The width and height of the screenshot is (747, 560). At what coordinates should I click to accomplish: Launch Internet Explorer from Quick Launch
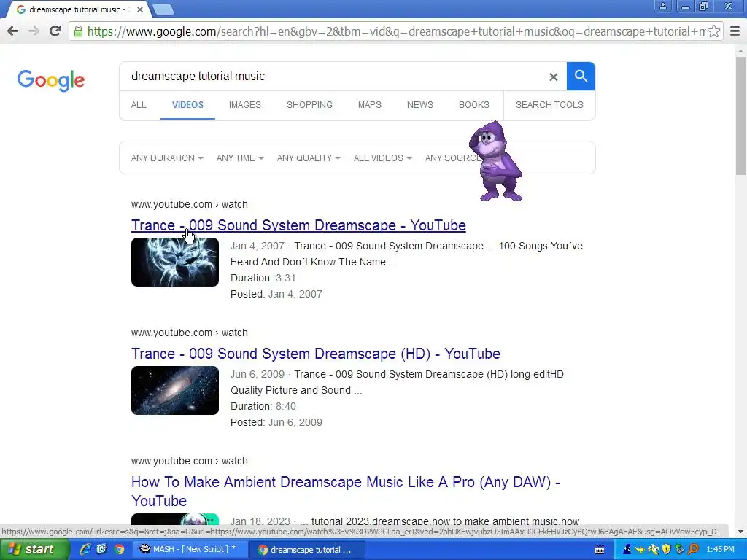[85, 549]
